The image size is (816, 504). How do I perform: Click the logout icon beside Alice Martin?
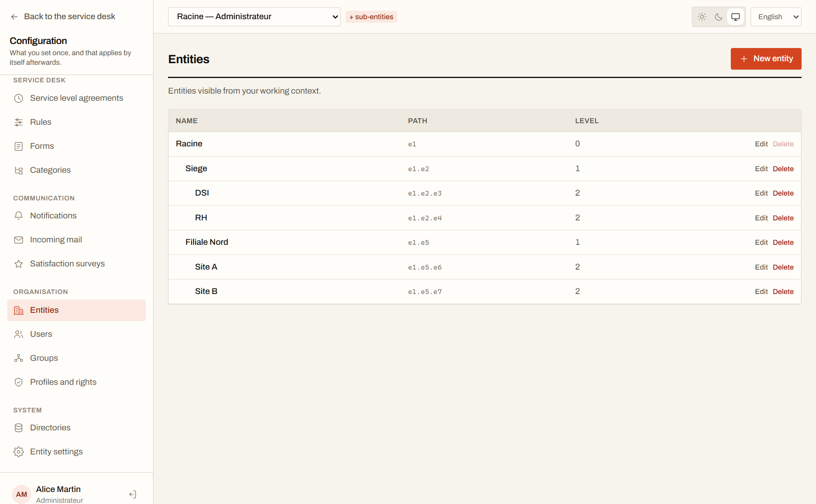[133, 494]
